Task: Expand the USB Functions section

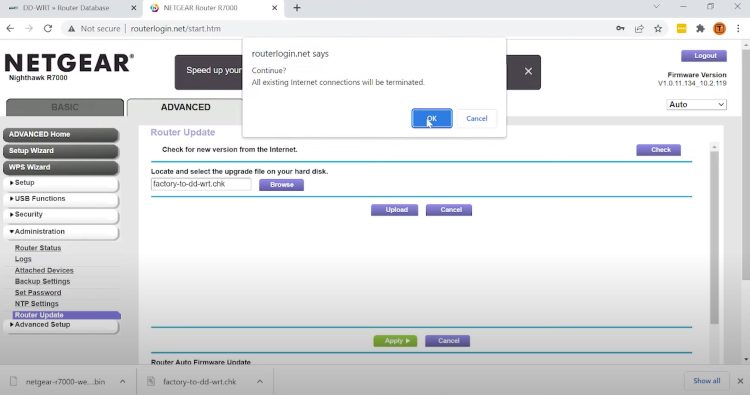Action: point(61,199)
